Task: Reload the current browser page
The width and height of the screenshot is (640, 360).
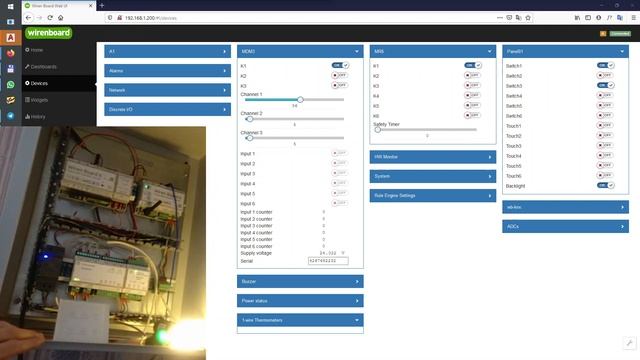Action: pos(50,18)
